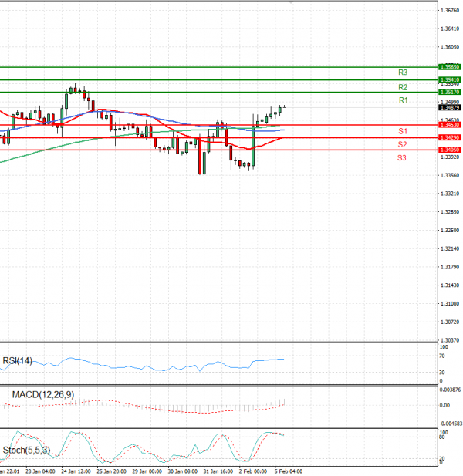The image size is (463, 476).
Task: Click the 1.36760 price axis value
Action: [450, 11]
